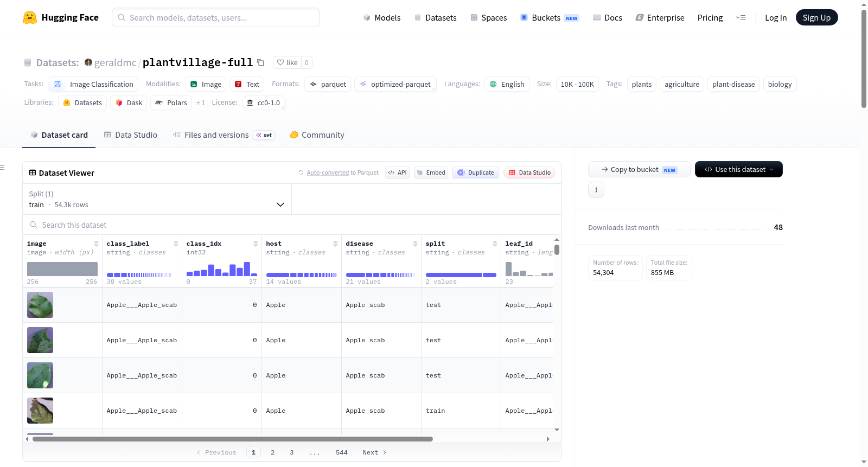The height and width of the screenshot is (467, 868).
Task: Select the Image modality tag
Action: (206, 84)
